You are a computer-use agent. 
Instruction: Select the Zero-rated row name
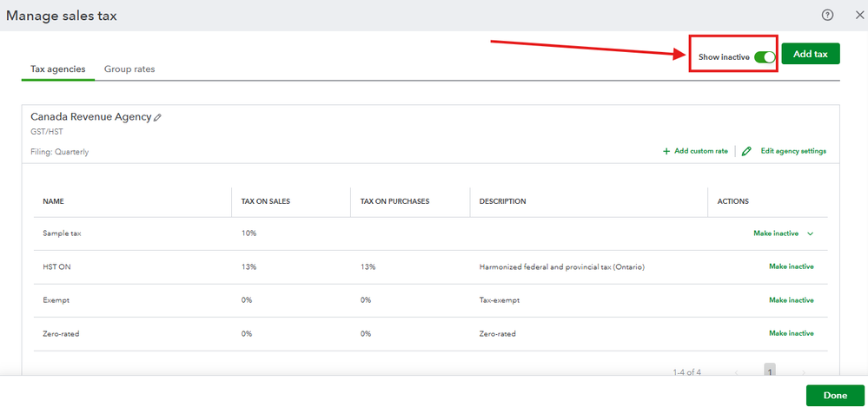(61, 334)
